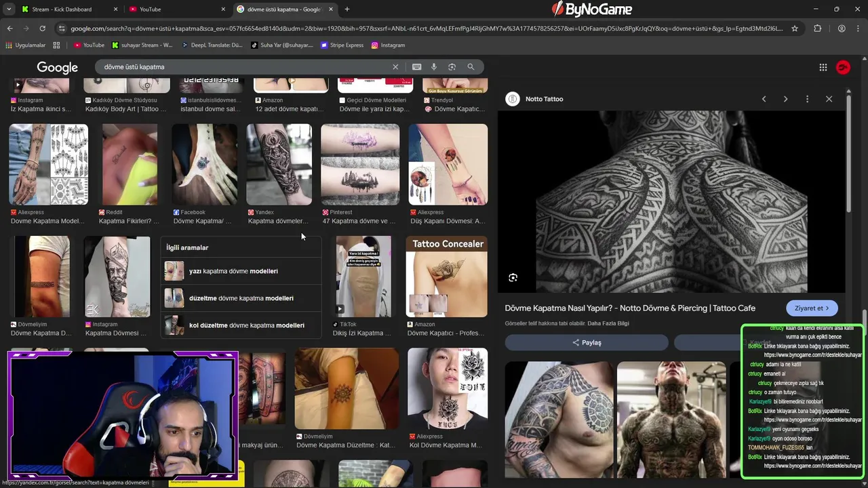Click Paylaş share button
The width and height of the screenshot is (868, 488).
click(587, 342)
